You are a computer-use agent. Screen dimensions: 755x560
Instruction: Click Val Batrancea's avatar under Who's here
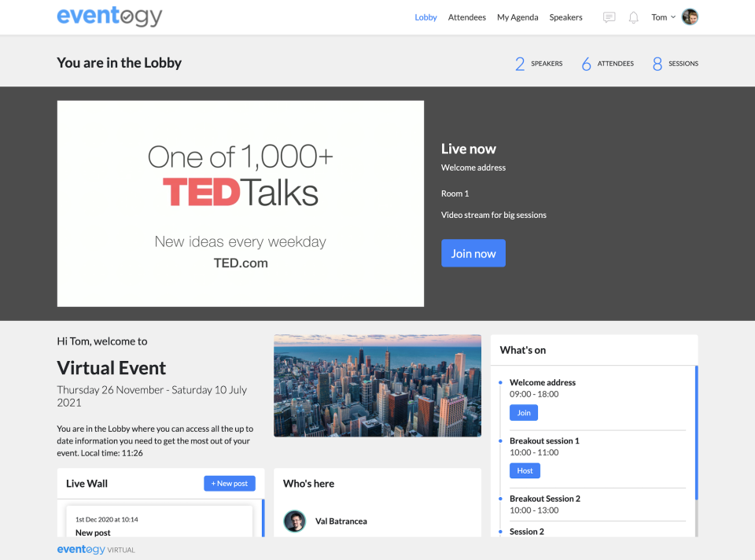pyautogui.click(x=294, y=521)
